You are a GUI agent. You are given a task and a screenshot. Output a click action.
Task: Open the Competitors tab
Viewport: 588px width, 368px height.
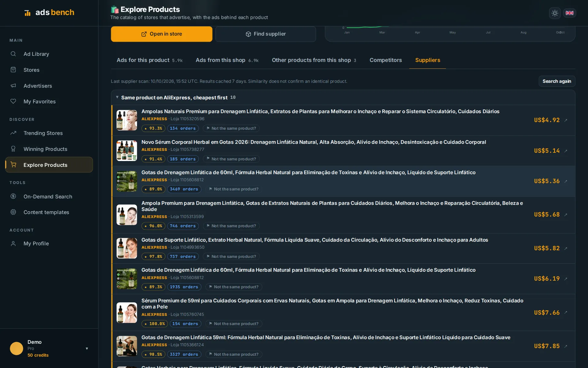pyautogui.click(x=386, y=60)
